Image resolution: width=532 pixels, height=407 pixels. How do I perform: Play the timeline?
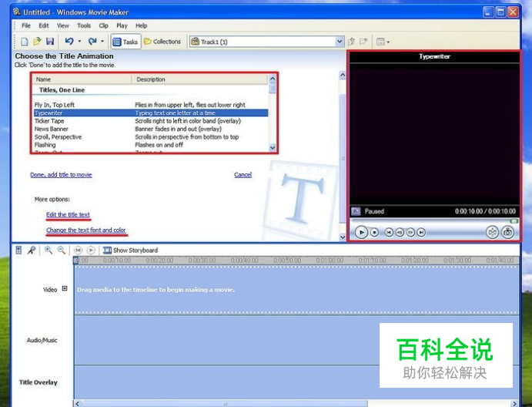coord(91,251)
